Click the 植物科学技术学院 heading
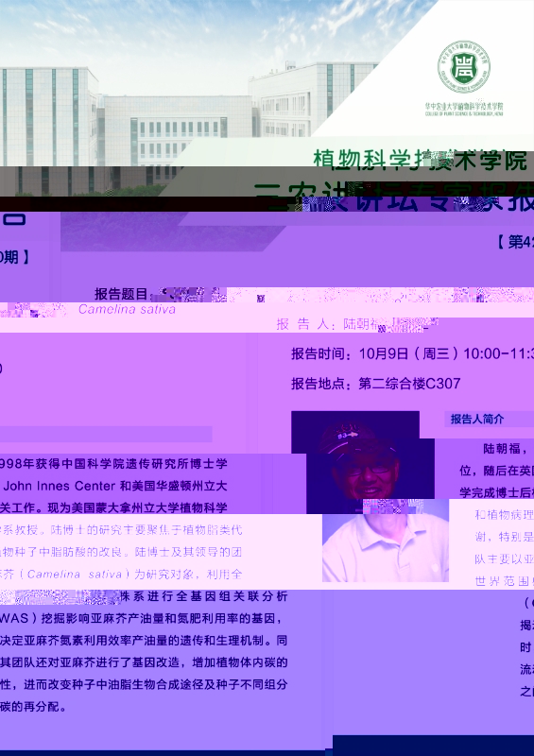Screen dimensions: 534x756 click(x=420, y=160)
